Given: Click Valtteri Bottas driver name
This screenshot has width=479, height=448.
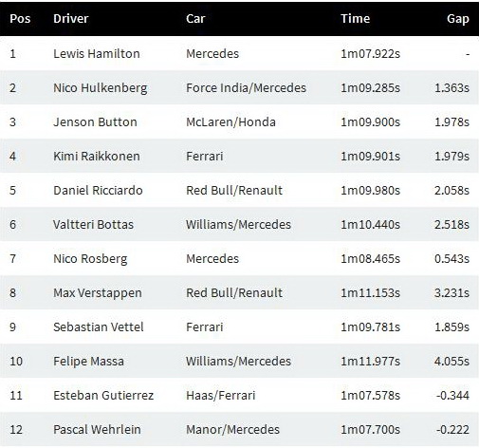Looking at the screenshot, I should (x=93, y=224).
